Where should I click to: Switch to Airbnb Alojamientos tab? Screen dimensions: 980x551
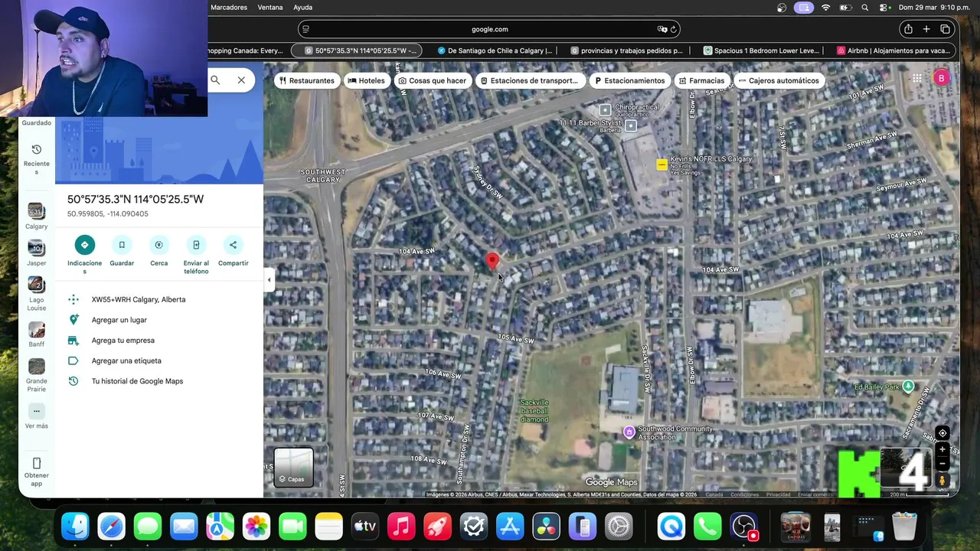point(893,51)
